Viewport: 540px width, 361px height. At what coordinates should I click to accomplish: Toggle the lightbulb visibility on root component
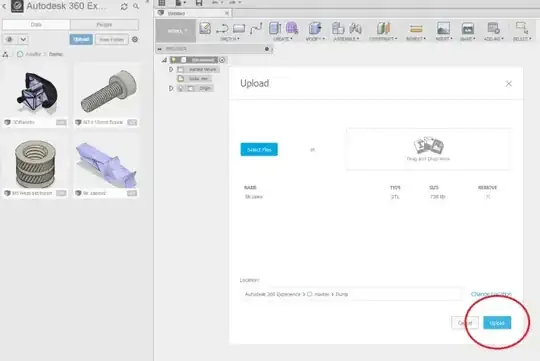point(174,60)
